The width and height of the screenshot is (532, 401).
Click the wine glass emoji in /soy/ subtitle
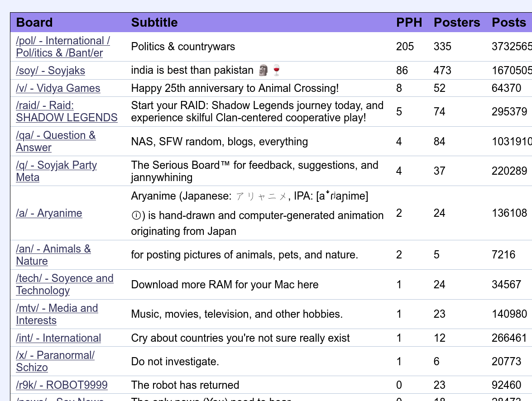[277, 70]
